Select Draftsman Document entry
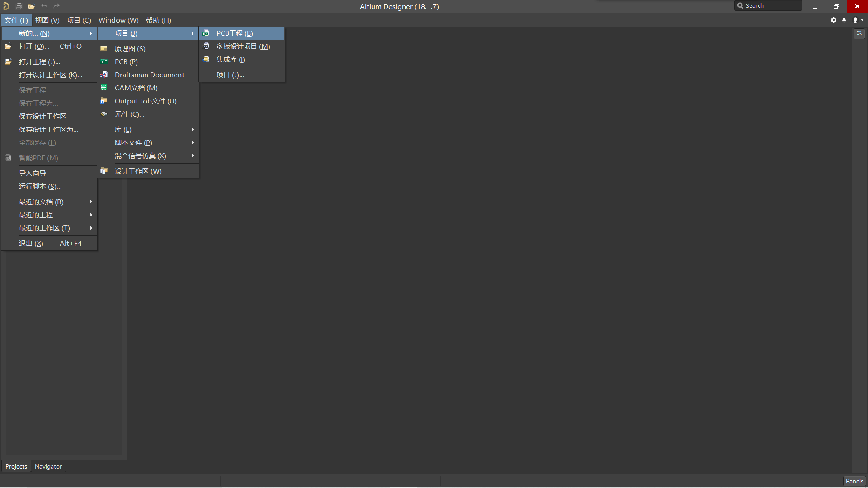 (x=148, y=75)
